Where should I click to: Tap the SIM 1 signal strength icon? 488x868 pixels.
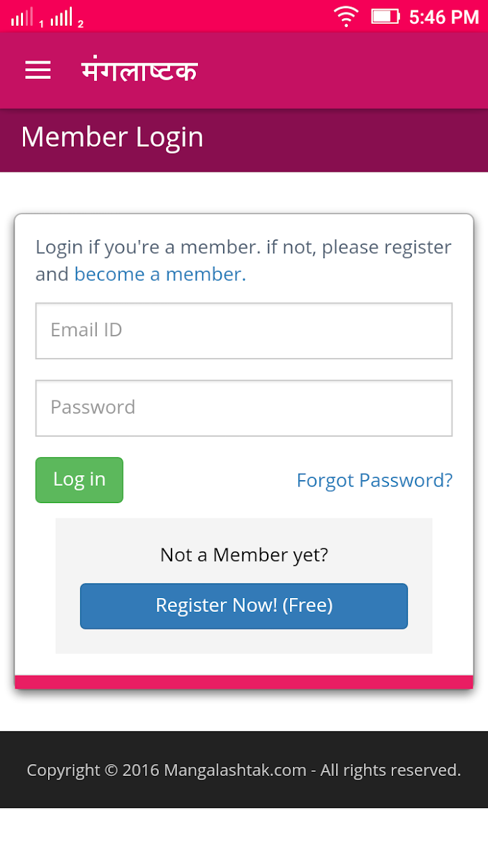22,17
